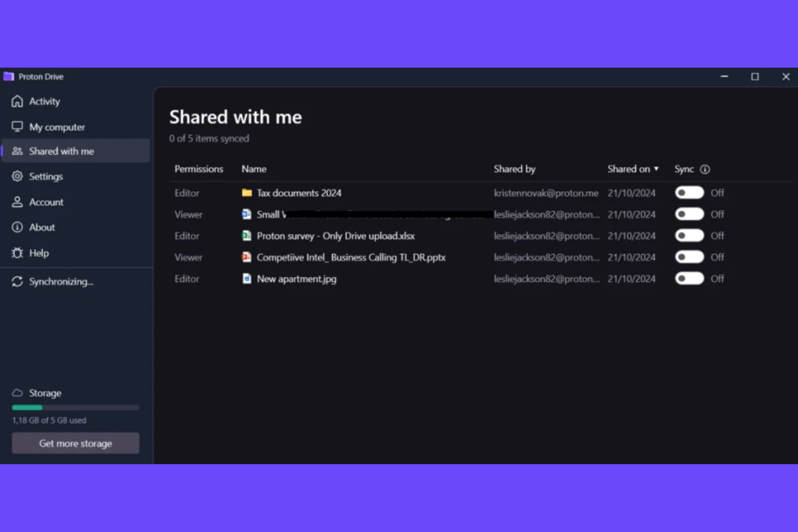Minimize the Proton Drive window
Image resolution: width=798 pixels, height=532 pixels.
[724, 77]
